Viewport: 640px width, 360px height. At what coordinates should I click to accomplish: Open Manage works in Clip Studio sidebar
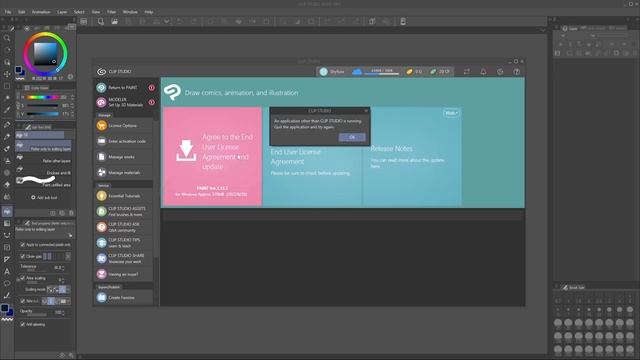click(x=124, y=157)
